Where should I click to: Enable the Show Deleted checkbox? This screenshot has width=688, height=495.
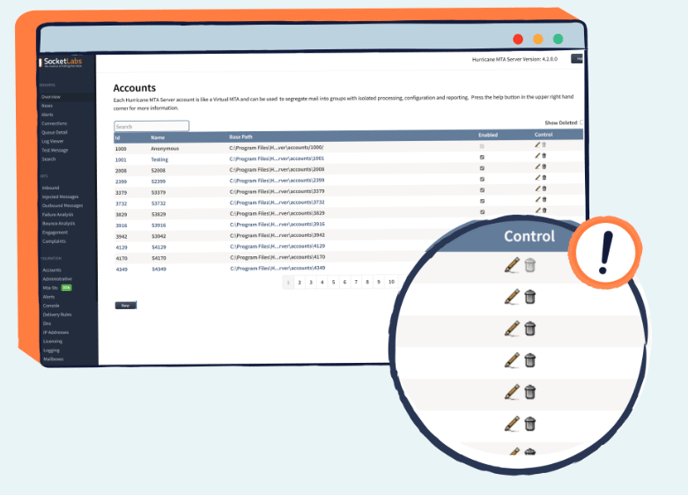(x=581, y=123)
